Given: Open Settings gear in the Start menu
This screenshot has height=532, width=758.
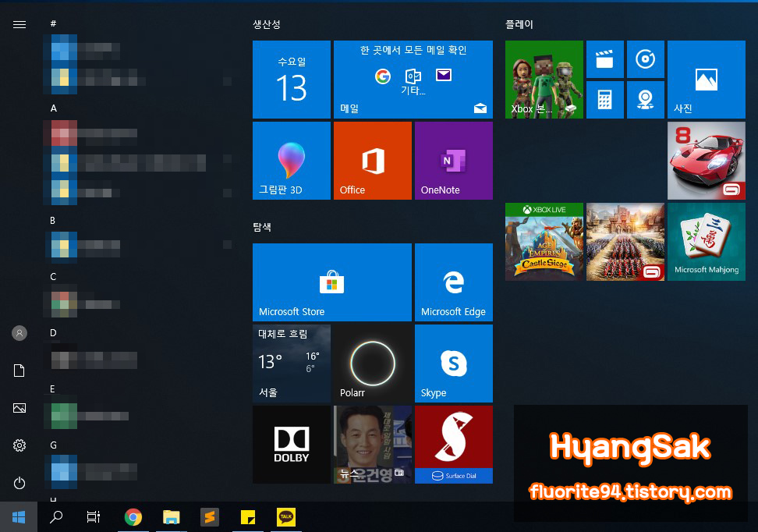Looking at the screenshot, I should point(19,445).
